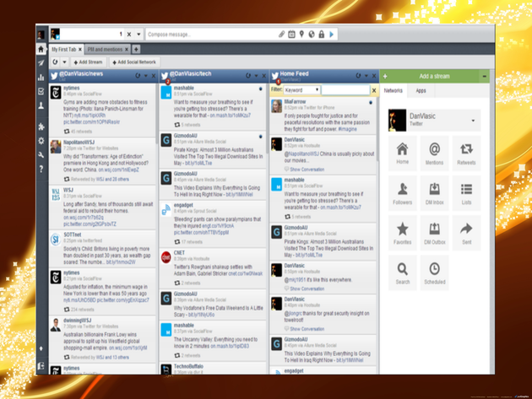Add the Search stream tile
The width and height of the screenshot is (532, 399).
click(403, 272)
